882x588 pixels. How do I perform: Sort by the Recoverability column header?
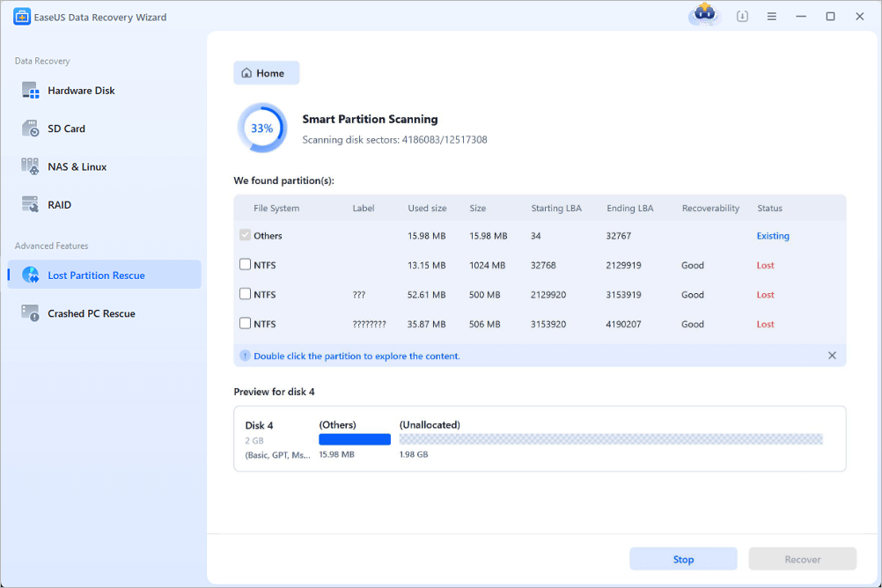point(710,209)
